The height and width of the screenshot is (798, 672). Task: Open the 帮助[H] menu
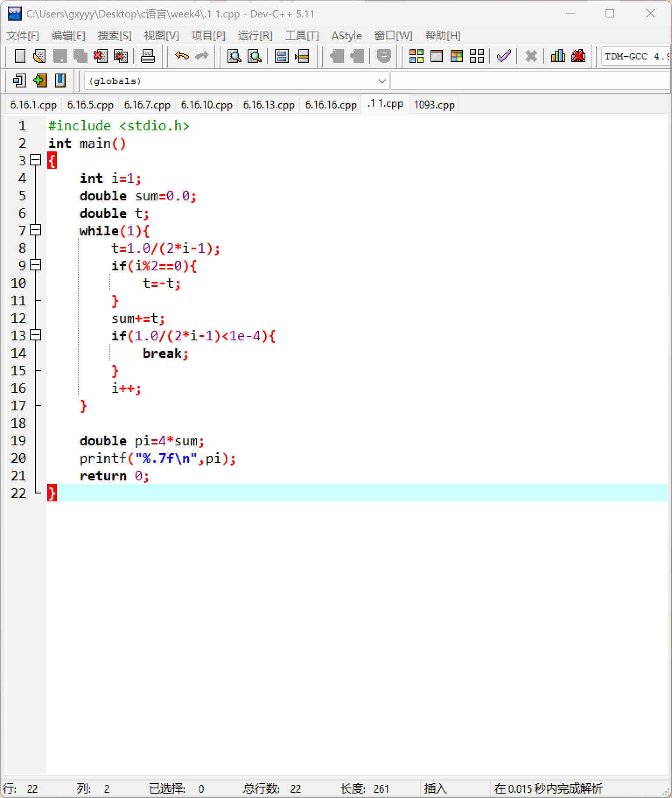pos(443,35)
